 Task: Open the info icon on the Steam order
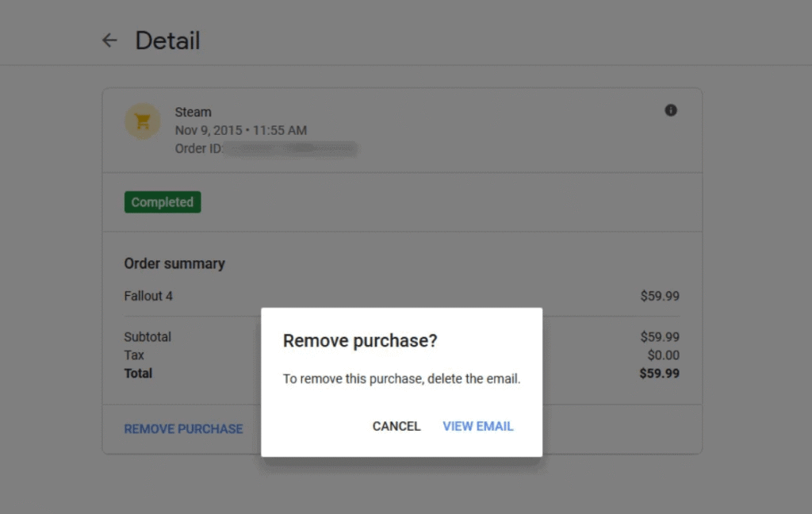coord(671,110)
